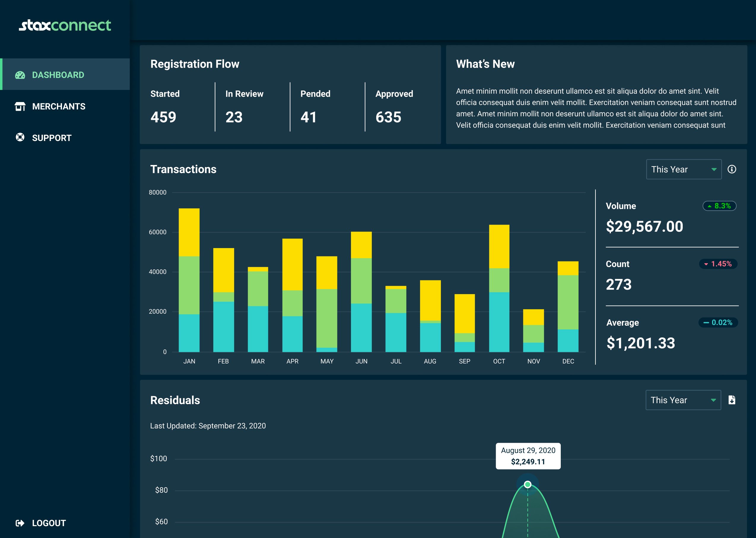
Task: Open the Support menu item
Action: pos(52,138)
